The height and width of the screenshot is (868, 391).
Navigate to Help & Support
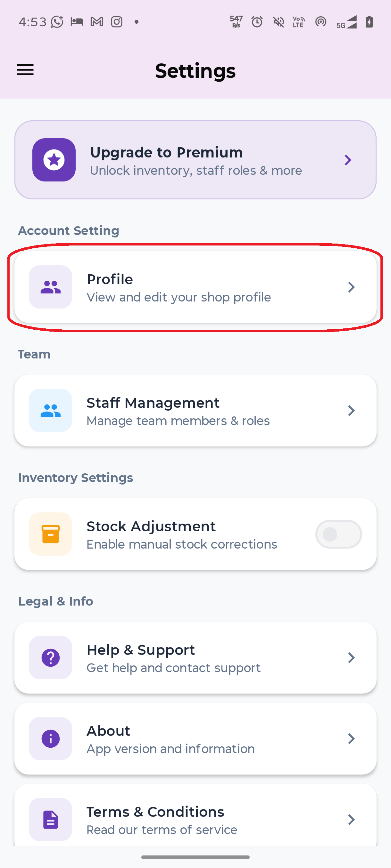(x=195, y=658)
